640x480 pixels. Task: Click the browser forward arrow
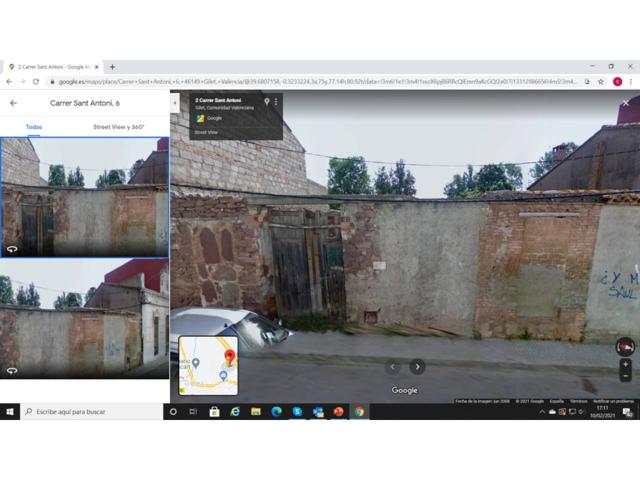pos(23,82)
